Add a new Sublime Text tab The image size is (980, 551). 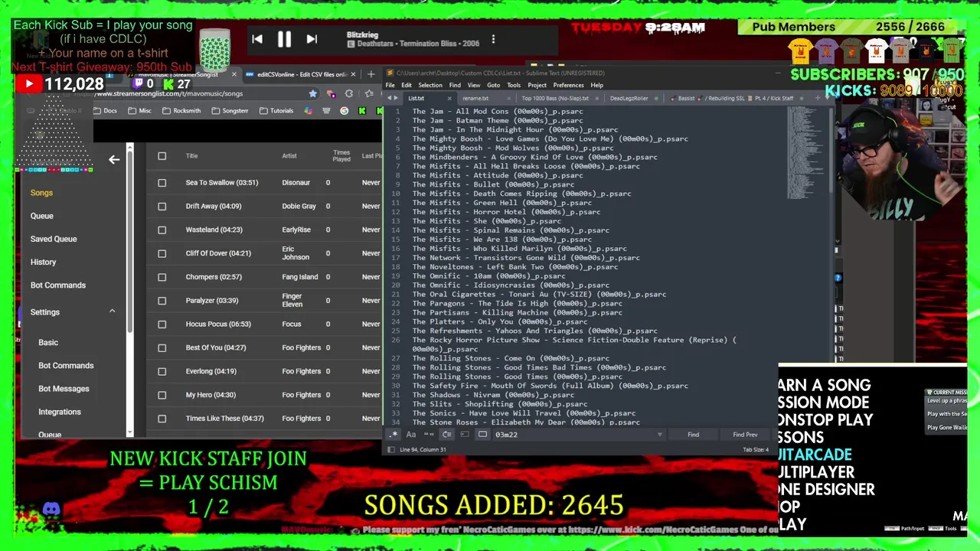(x=817, y=98)
